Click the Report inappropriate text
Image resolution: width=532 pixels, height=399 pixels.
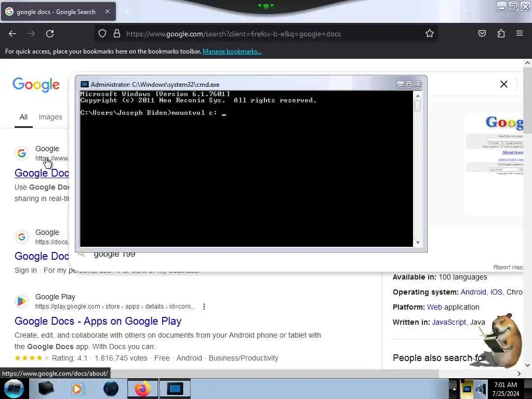click(x=508, y=268)
